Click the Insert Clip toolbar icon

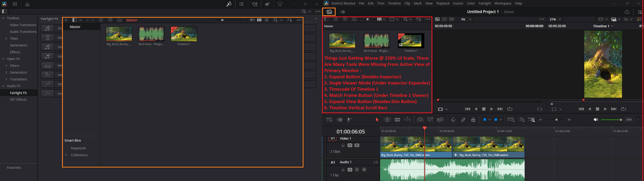pos(420,119)
